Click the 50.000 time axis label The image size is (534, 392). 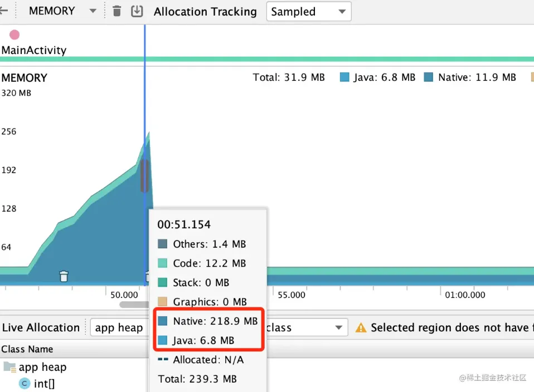pos(124,295)
